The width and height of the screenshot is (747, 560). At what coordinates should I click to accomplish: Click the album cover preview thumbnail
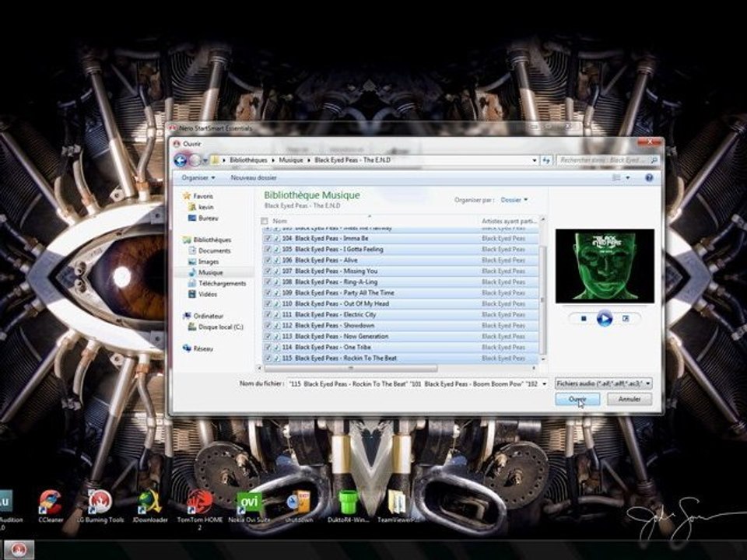605,266
